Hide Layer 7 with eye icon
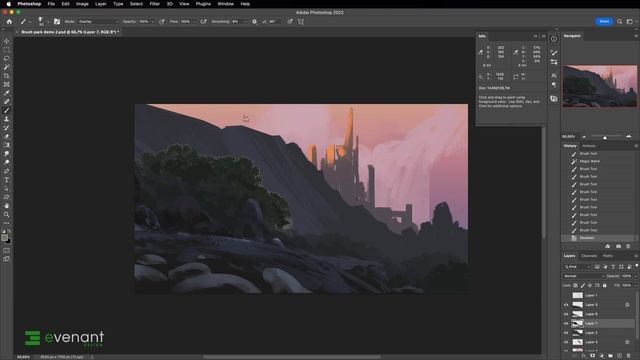 pos(566,323)
